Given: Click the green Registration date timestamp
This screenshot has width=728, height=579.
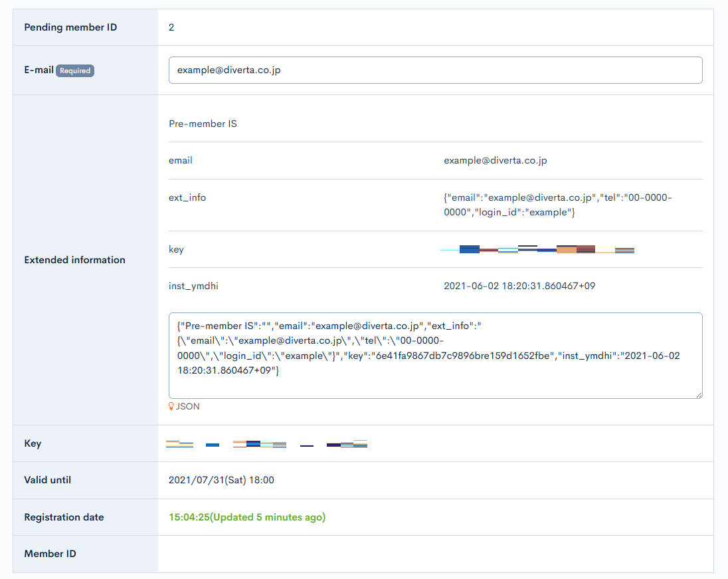Looking at the screenshot, I should coord(247,517).
